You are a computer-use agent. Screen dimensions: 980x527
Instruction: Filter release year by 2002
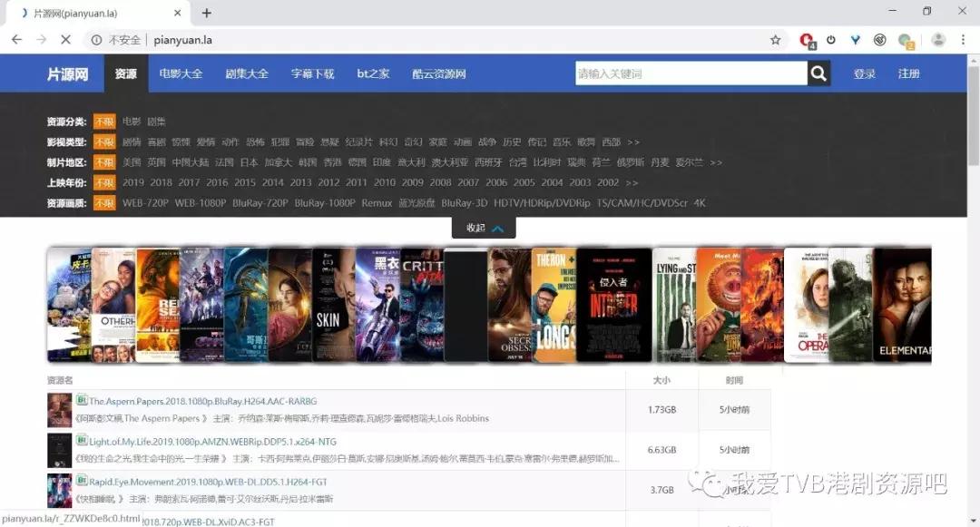point(607,182)
